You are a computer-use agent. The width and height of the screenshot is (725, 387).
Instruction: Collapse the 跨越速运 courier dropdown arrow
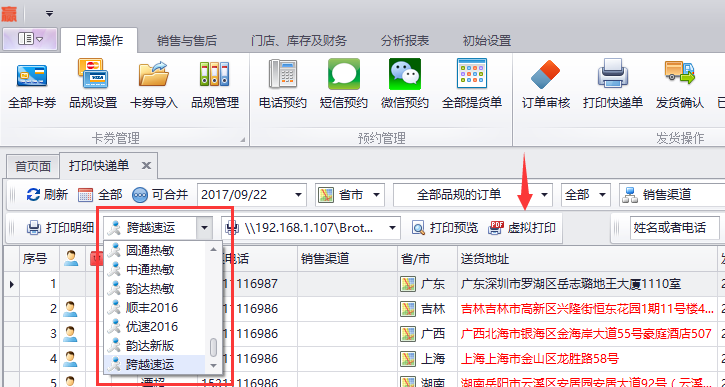204,227
